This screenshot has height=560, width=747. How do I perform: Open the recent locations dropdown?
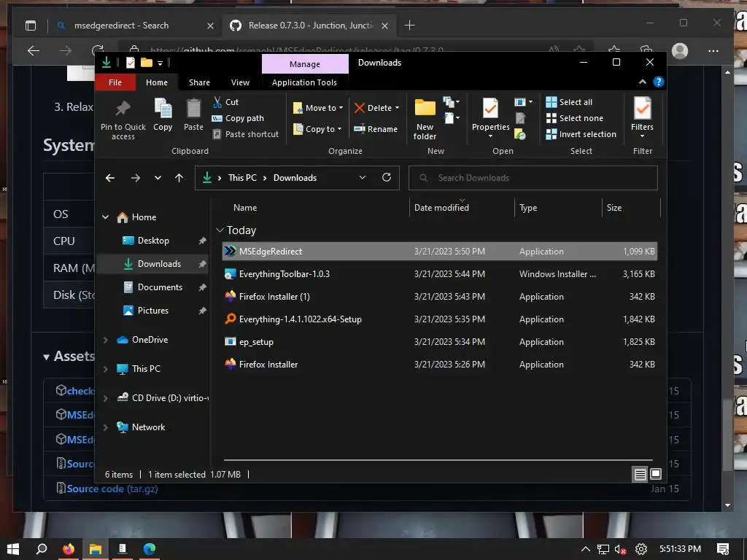point(158,178)
